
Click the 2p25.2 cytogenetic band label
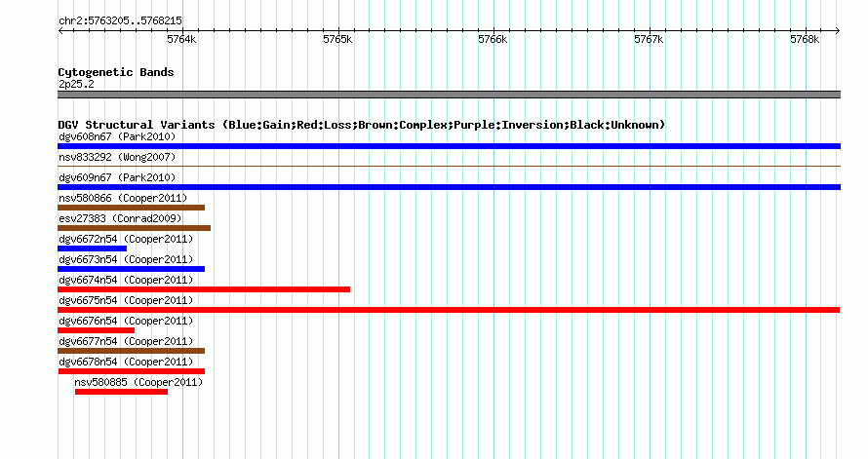76,84
